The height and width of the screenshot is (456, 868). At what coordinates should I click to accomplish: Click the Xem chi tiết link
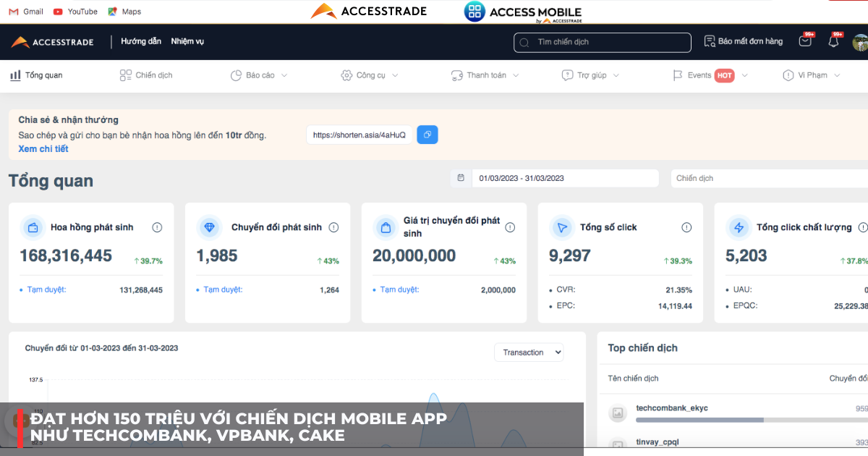coord(43,149)
